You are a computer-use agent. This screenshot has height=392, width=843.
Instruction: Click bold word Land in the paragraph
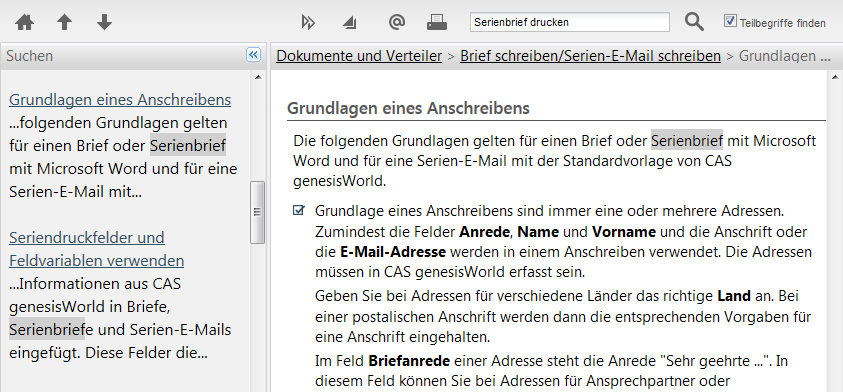(x=734, y=296)
